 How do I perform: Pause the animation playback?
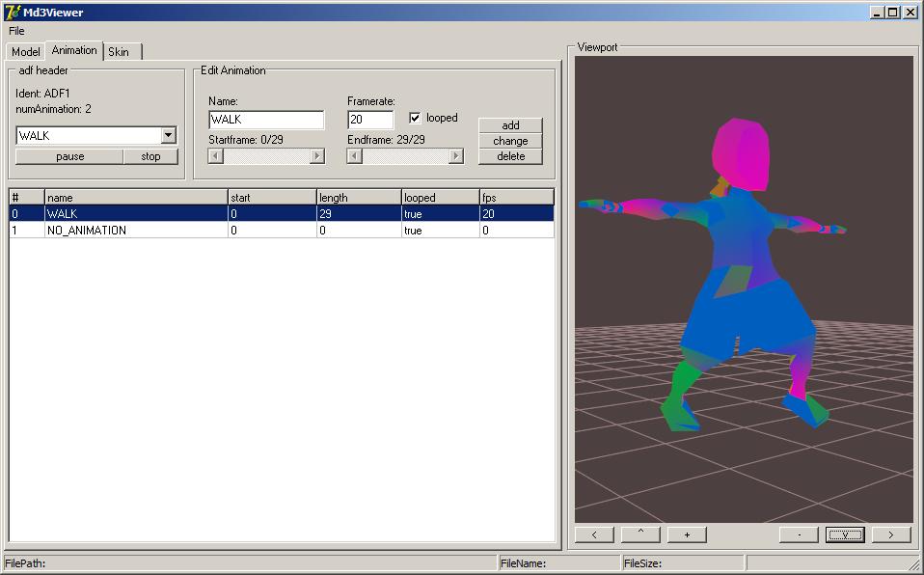(69, 156)
